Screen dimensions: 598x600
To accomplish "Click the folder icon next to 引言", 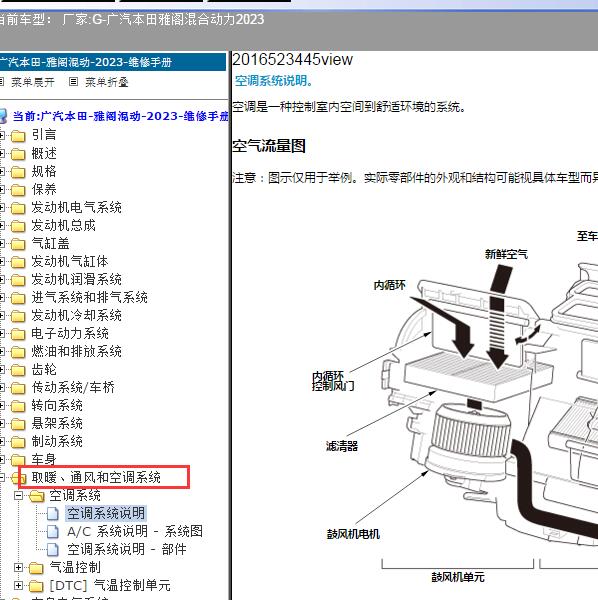I will point(18,135).
